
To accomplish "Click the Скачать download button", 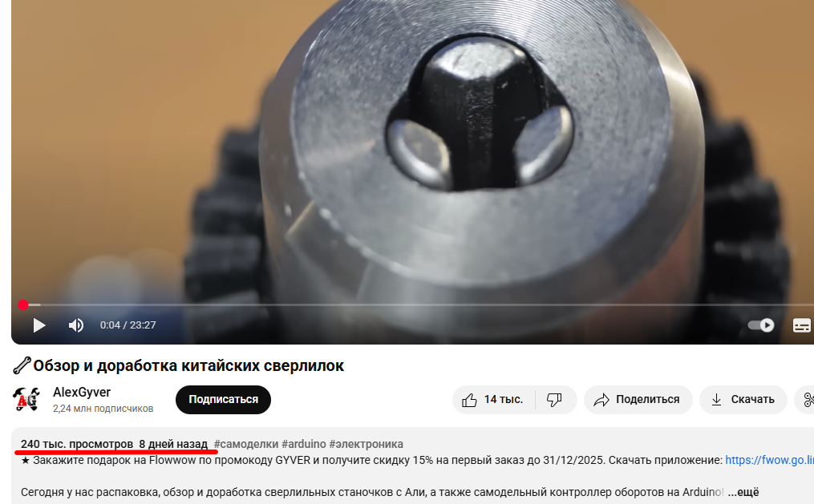I will (743, 400).
